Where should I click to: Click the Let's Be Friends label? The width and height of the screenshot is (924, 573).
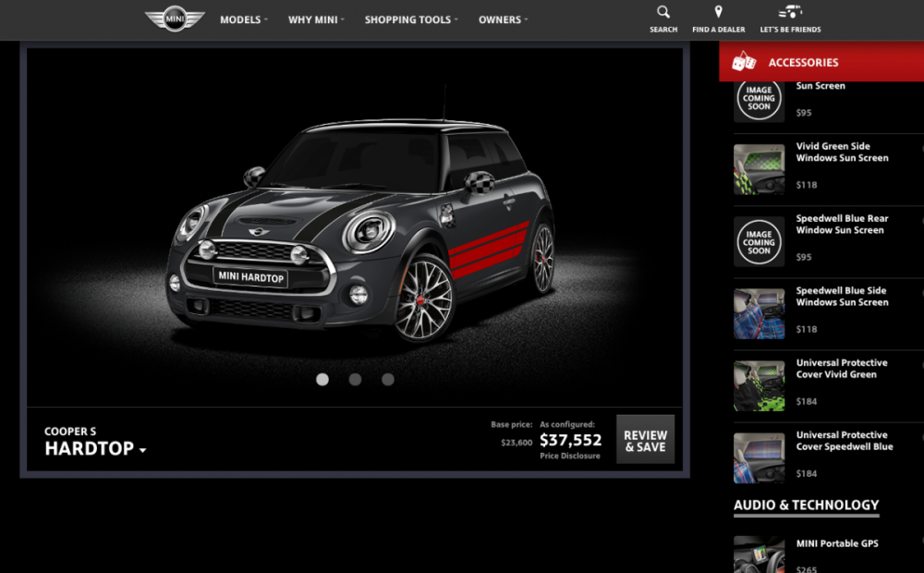tap(790, 30)
